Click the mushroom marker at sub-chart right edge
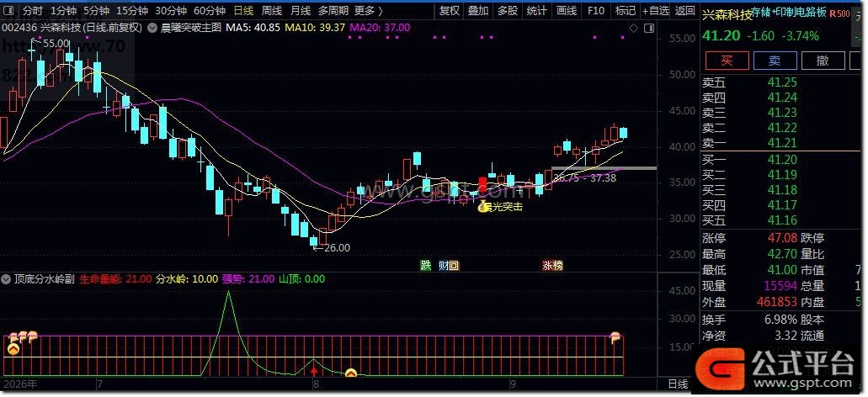Viewport: 868px width, 397px height. [x=615, y=337]
